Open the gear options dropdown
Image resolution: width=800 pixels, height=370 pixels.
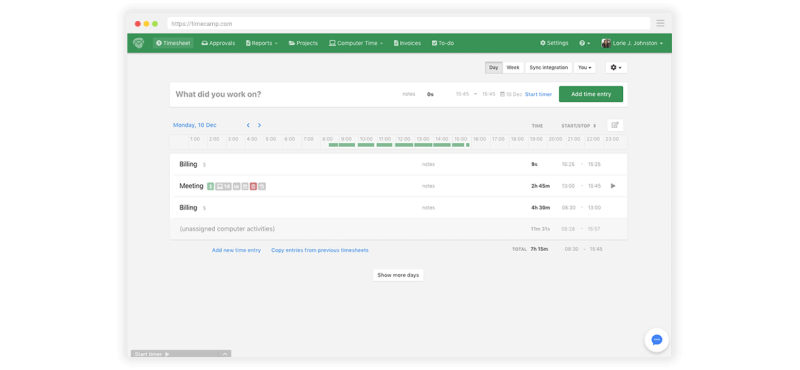[616, 67]
